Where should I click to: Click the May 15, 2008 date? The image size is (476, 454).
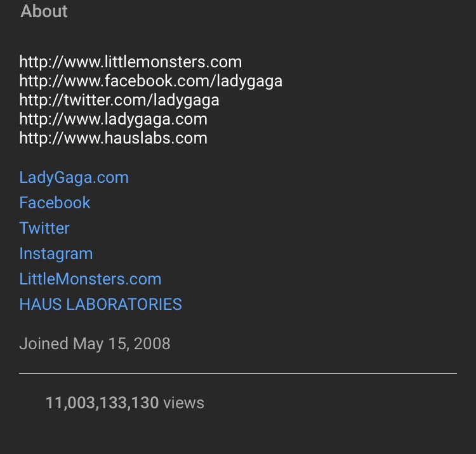point(121,344)
